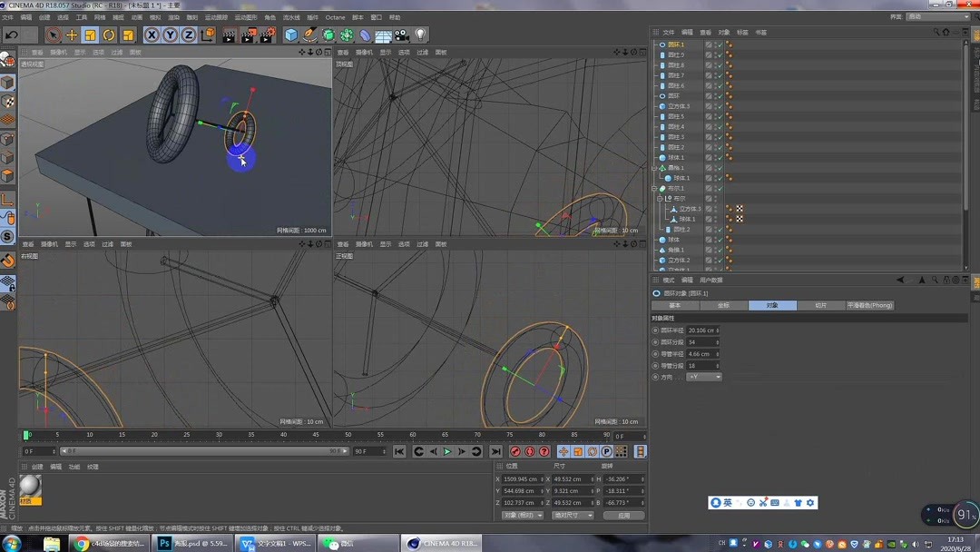980x552 pixels.
Task: Activate the Rotate tool
Action: point(109,35)
